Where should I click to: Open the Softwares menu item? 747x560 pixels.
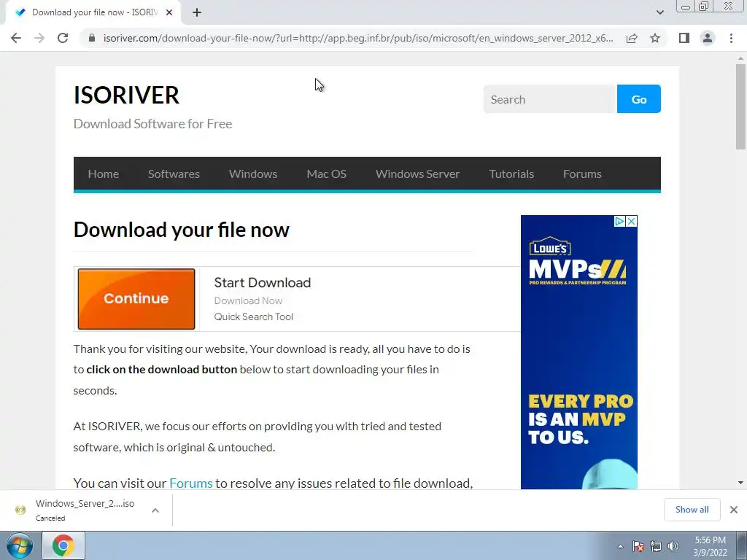(174, 174)
